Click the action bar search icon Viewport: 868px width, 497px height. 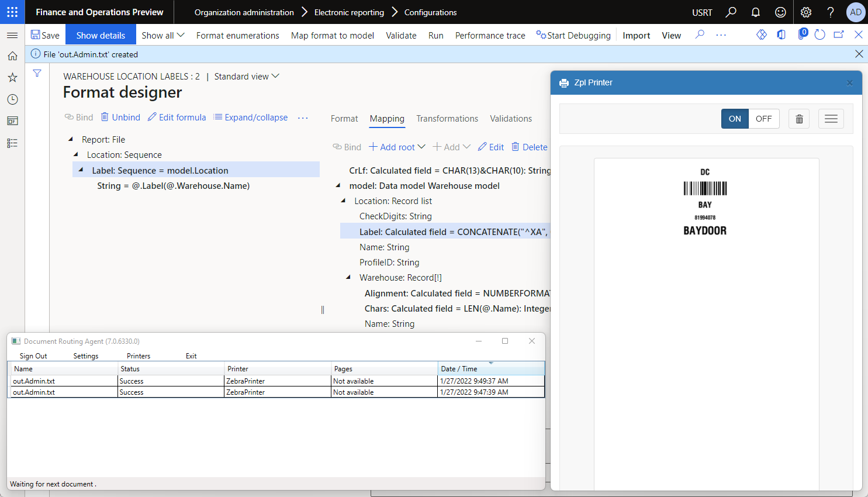pyautogui.click(x=700, y=34)
